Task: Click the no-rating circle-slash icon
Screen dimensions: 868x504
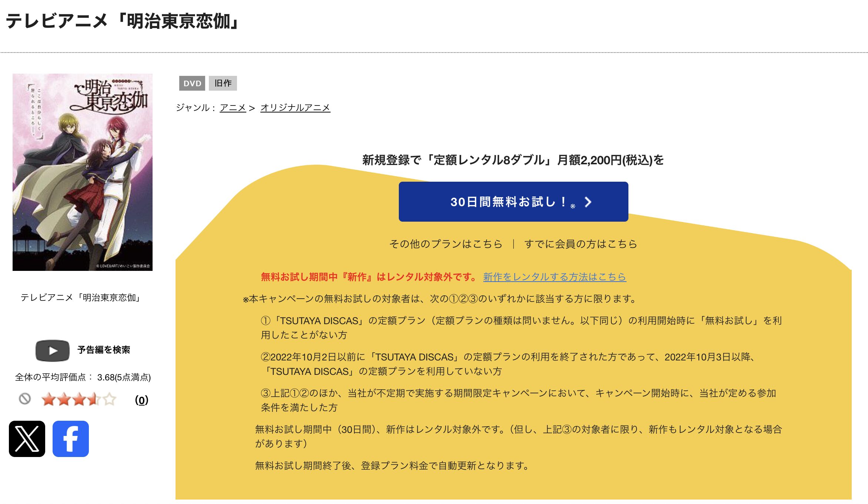Action: tap(25, 399)
